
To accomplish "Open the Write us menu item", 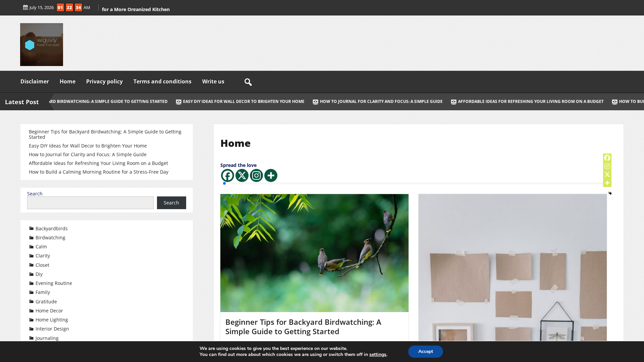I will pyautogui.click(x=213, y=81).
